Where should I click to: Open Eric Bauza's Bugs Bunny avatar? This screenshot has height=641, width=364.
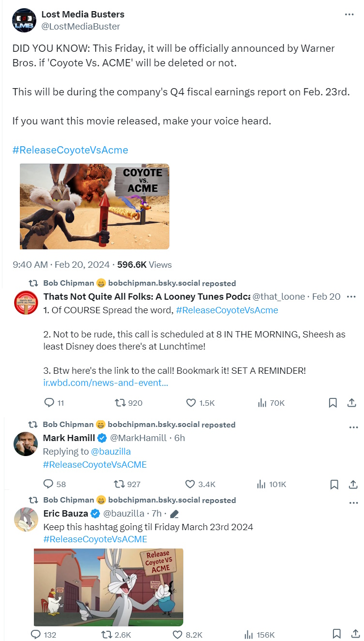[26, 520]
